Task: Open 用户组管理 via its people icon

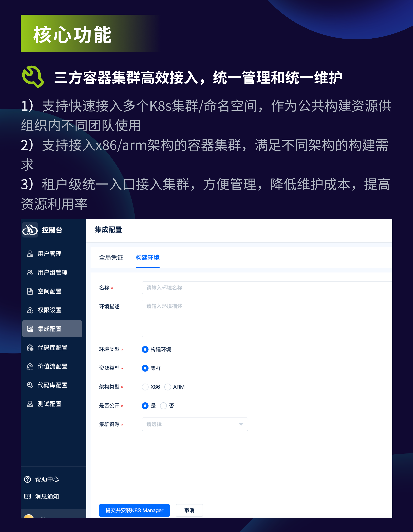Action: [30, 272]
